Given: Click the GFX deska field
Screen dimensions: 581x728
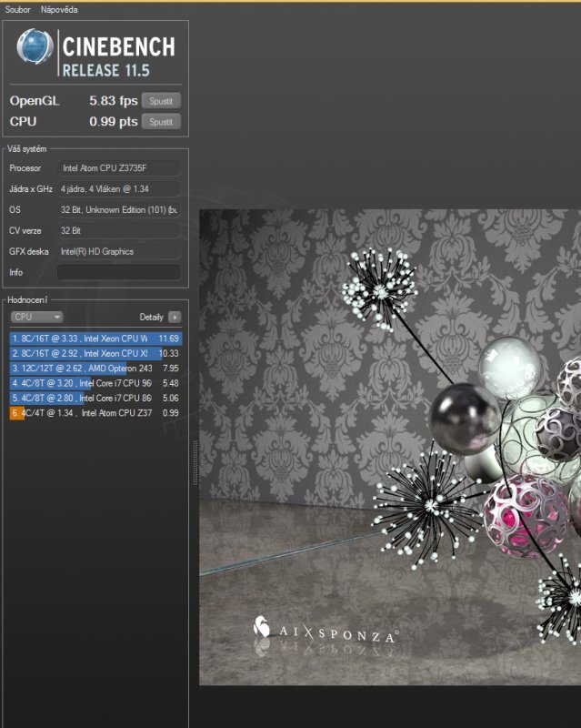Looking at the screenshot, I should [118, 251].
